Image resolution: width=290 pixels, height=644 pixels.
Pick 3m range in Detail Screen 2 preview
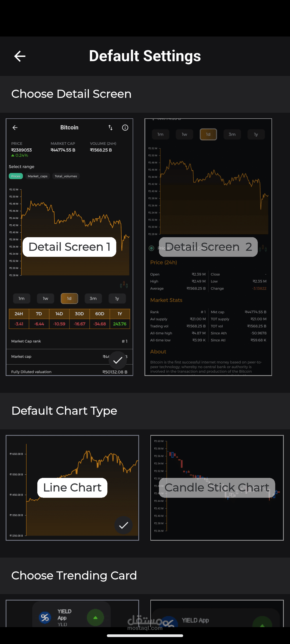pos(232,134)
